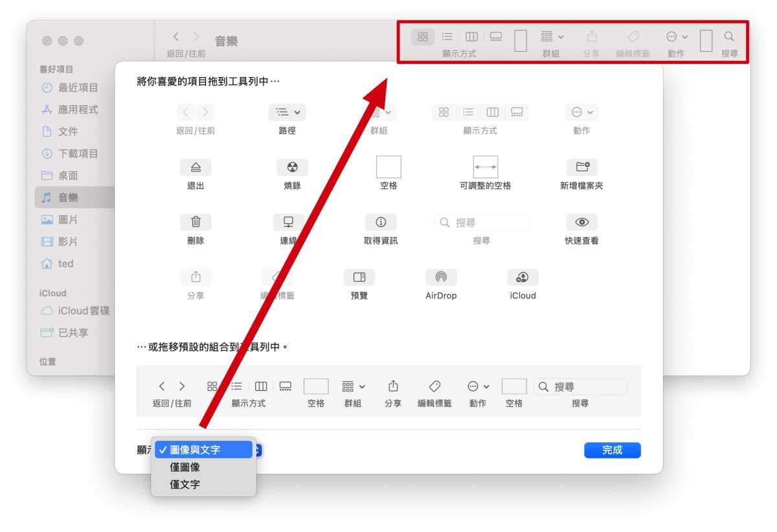The image size is (777, 532).
Task: Click the 分享 share icon in the Finder window toolbar
Action: point(591,37)
